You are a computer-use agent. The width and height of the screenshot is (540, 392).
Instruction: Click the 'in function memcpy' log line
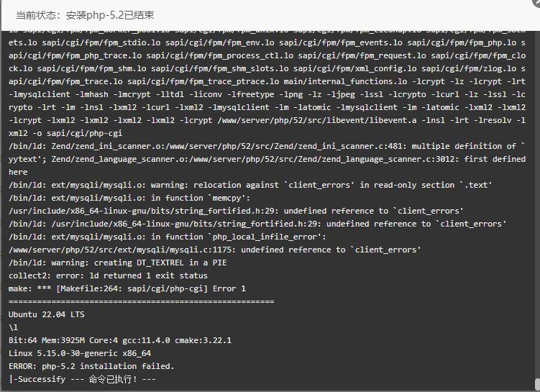click(x=129, y=198)
